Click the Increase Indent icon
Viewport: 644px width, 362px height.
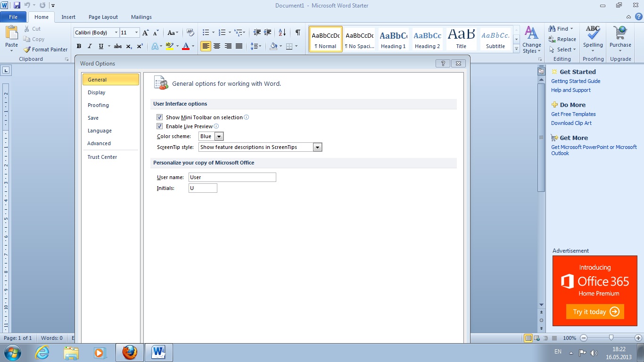click(x=268, y=33)
